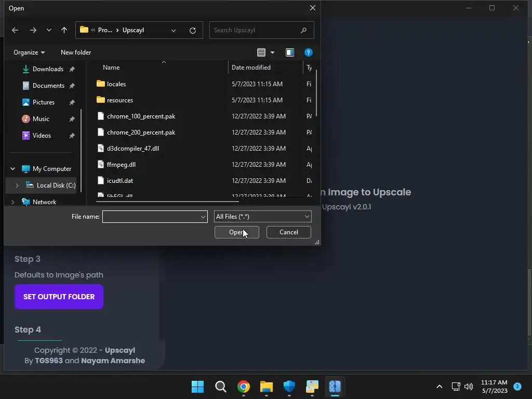Viewport: 532px width, 399px height.
Task: Open Pictures in the sidebar
Action: tap(43, 102)
